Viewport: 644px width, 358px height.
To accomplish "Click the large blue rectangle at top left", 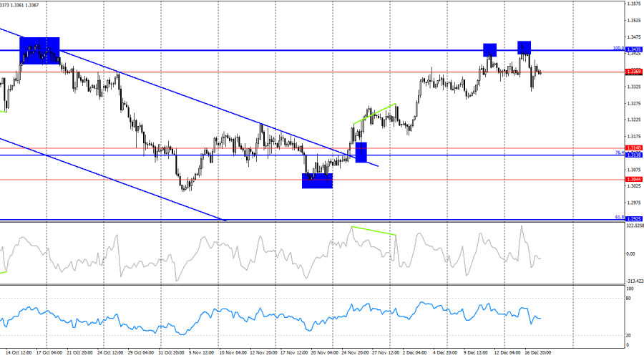I will tap(39, 50).
